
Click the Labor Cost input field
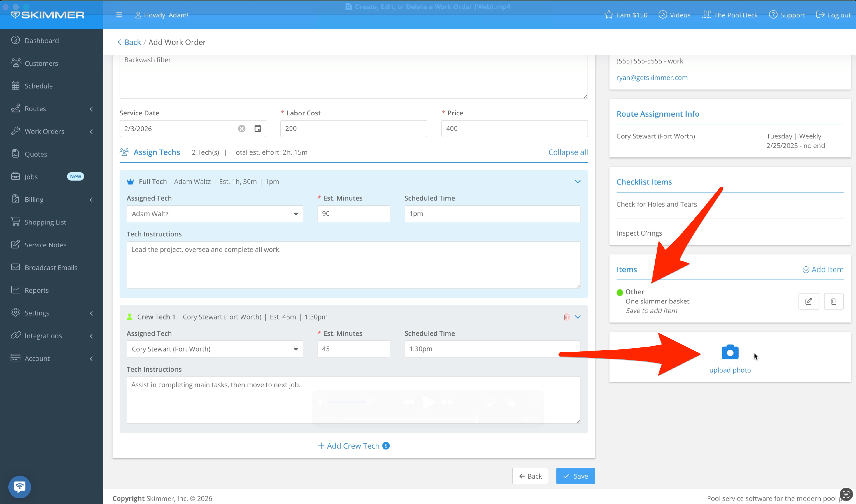(353, 128)
